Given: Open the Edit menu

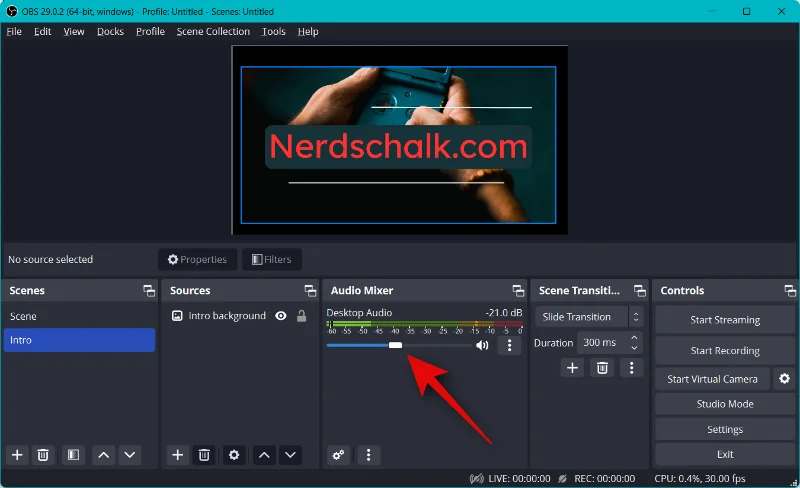Looking at the screenshot, I should [42, 32].
